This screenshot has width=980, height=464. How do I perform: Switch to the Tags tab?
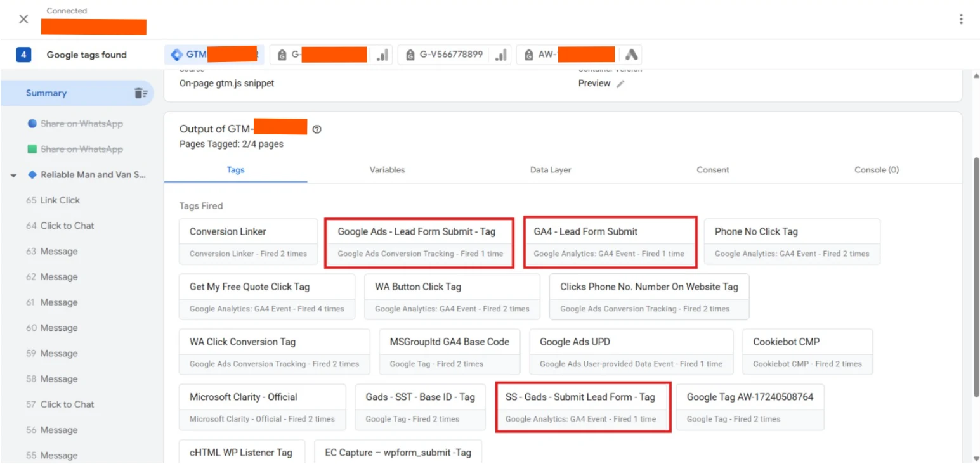[235, 170]
